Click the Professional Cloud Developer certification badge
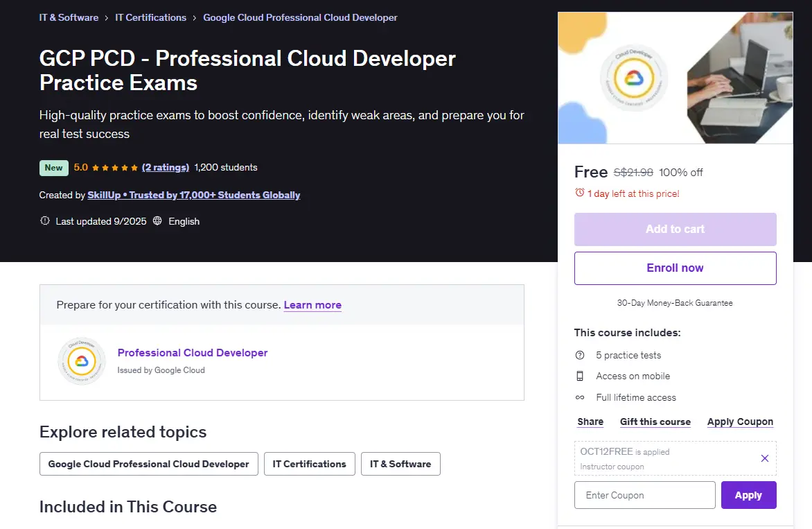 click(x=82, y=361)
